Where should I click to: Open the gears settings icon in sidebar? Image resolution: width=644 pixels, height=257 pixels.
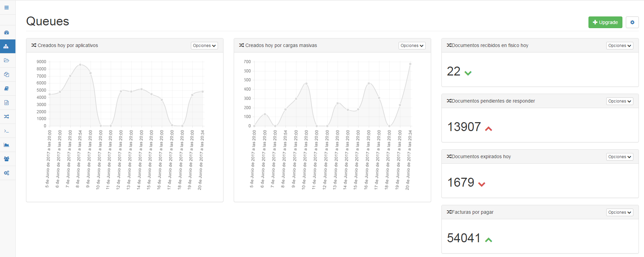pyautogui.click(x=7, y=173)
